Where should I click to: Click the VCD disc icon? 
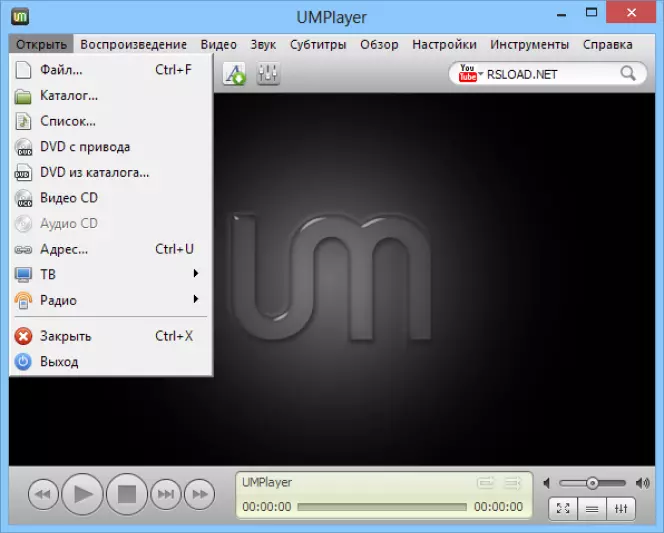(x=23, y=199)
